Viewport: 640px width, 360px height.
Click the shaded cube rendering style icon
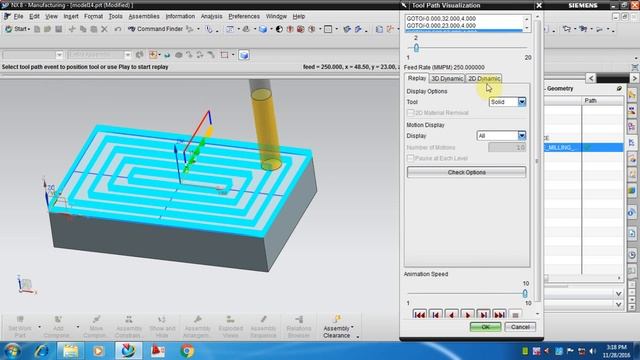pos(263,29)
